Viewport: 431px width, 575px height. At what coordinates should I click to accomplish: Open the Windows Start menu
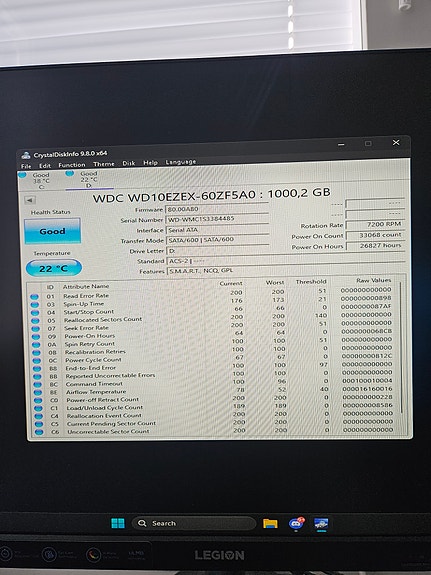point(118,523)
